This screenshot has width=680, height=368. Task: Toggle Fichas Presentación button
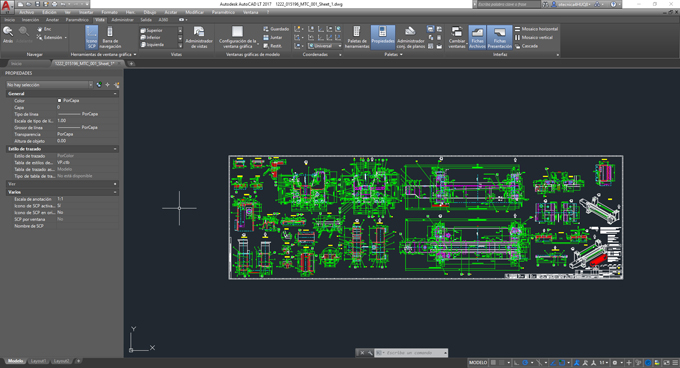pos(500,37)
